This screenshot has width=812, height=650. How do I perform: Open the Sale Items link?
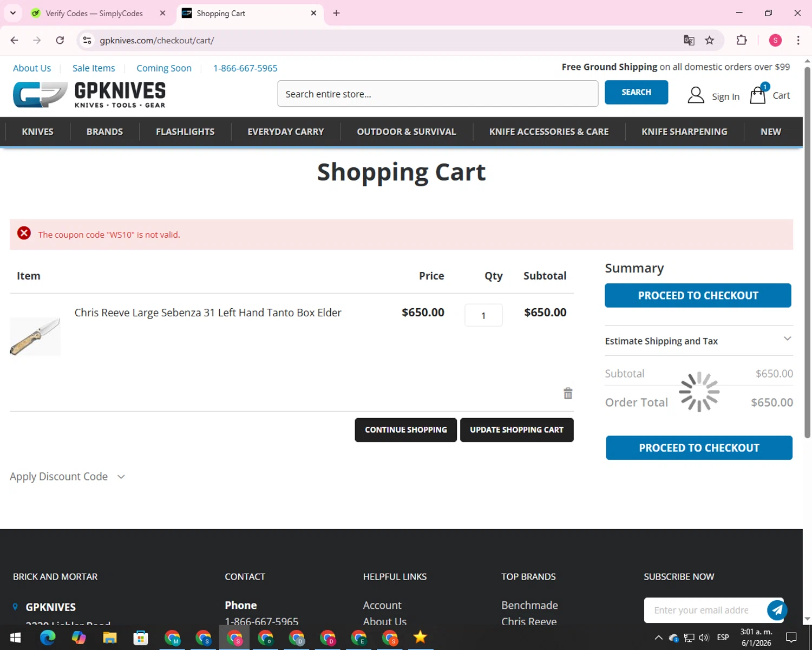pos(94,68)
